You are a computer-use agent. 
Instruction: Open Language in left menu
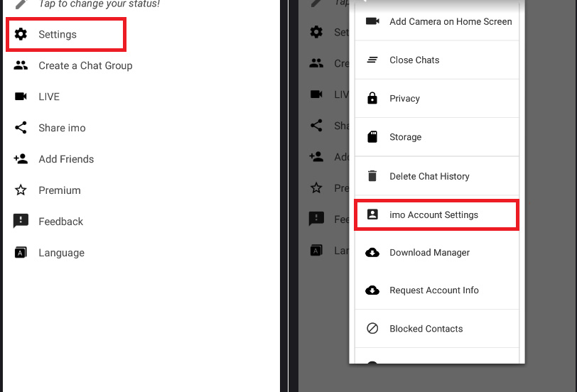point(61,253)
